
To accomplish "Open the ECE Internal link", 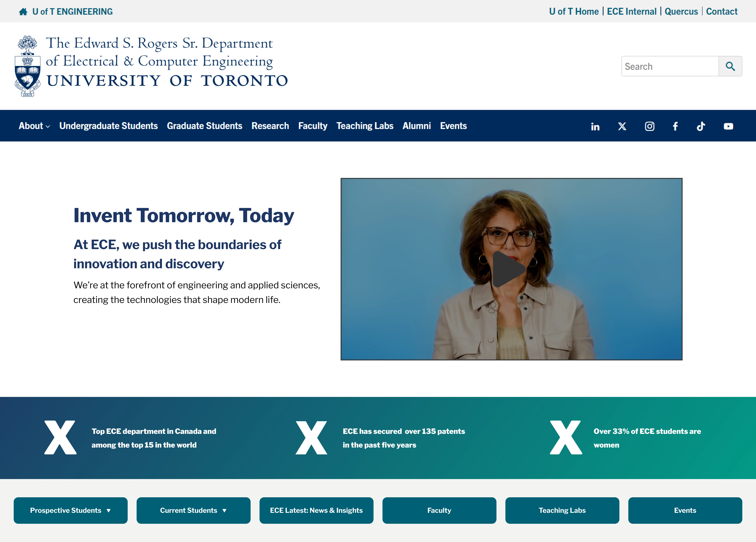I will coord(632,12).
